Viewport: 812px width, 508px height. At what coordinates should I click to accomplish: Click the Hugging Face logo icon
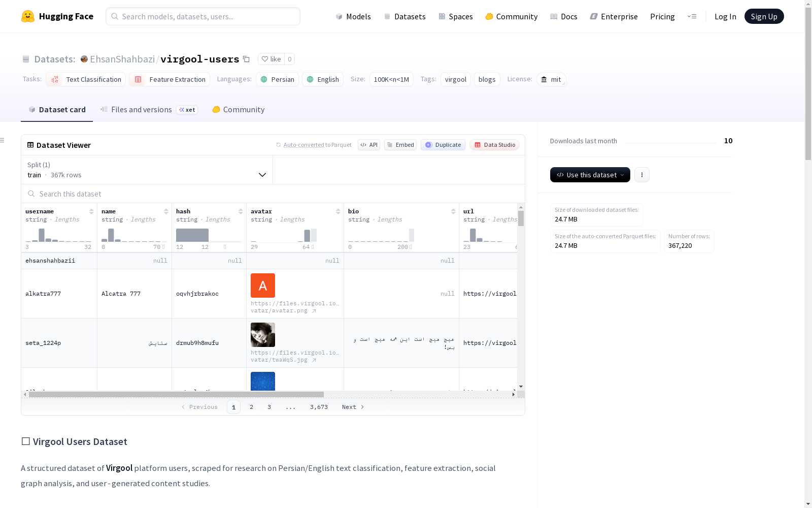pyautogui.click(x=28, y=16)
